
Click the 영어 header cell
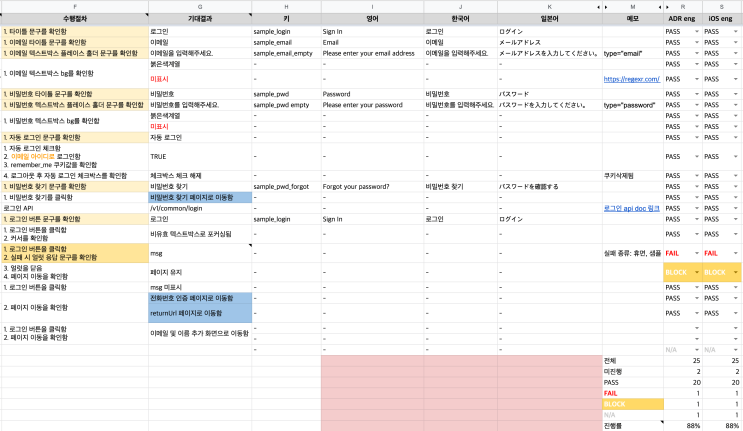(x=372, y=19)
